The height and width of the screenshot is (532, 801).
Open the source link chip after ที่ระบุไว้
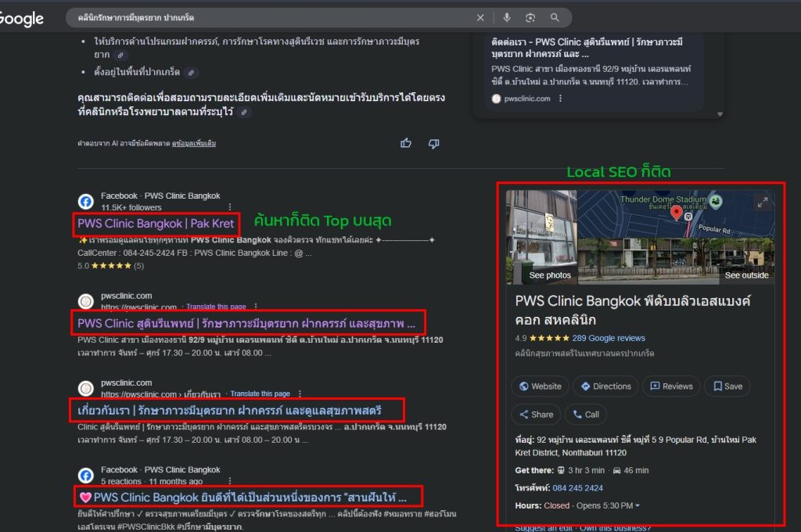pyautogui.click(x=244, y=113)
